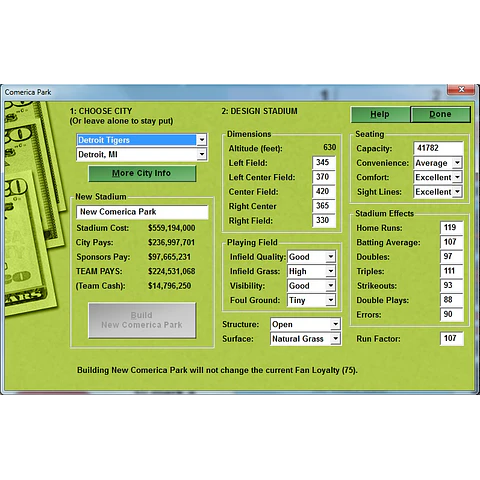The image size is (480, 480).
Task: Edit the Left Field distance field
Action: point(324,163)
